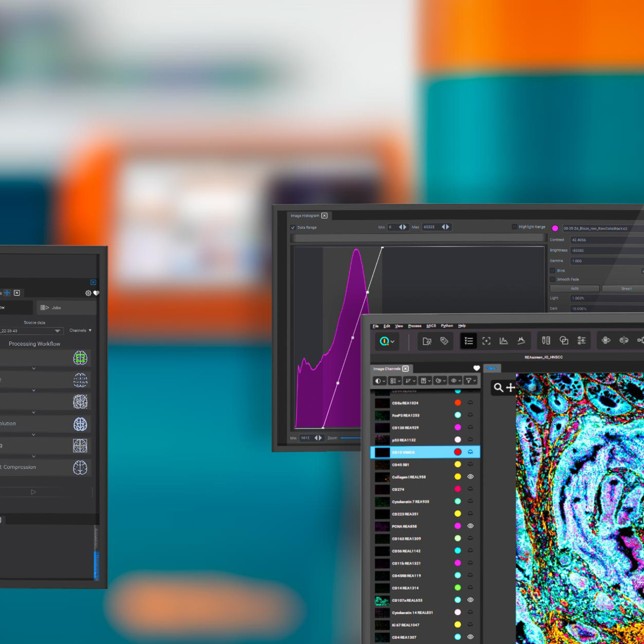Viewport: 644px width, 644px height.
Task: Click the blue plus icon in workflow tab
Action: (7, 293)
